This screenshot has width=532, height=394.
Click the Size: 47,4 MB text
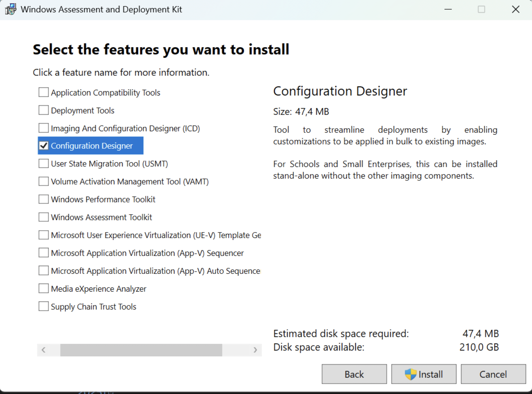301,112
